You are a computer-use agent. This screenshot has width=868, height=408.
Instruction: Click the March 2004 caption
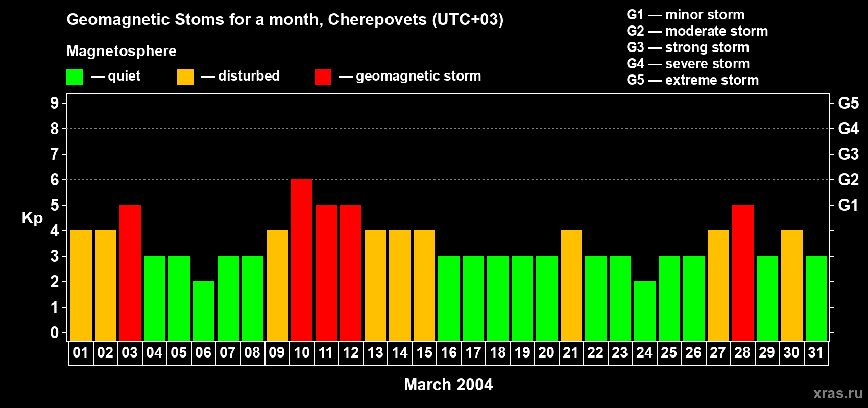pyautogui.click(x=448, y=385)
